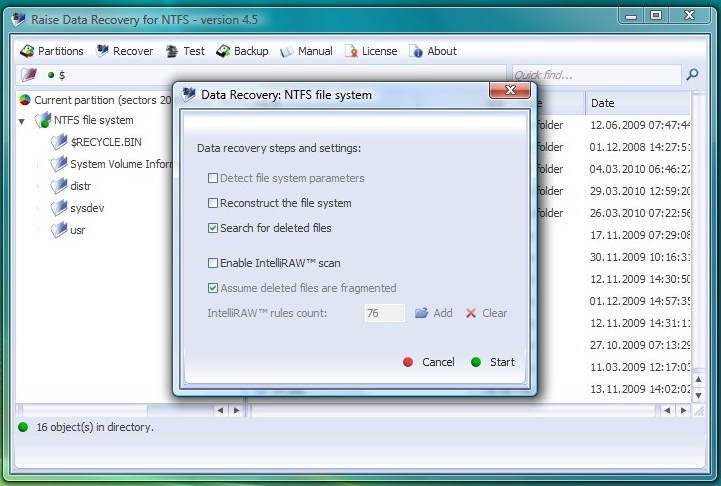
Task: Click the green status bar indicator icon
Action: click(x=23, y=427)
